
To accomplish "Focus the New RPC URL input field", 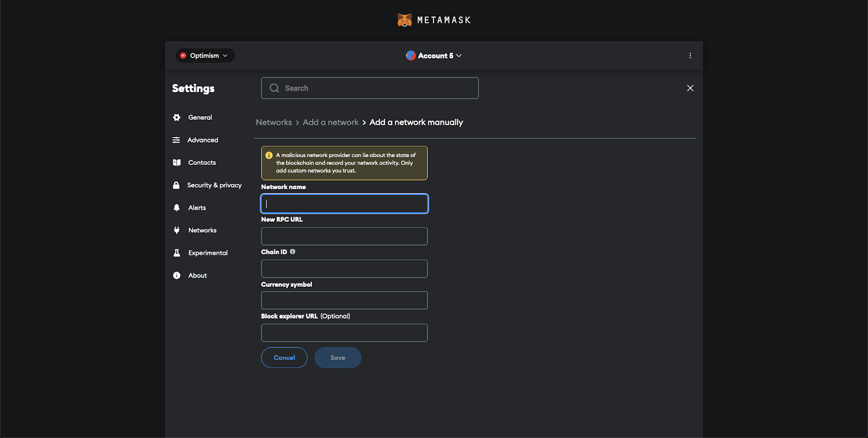I will point(344,236).
